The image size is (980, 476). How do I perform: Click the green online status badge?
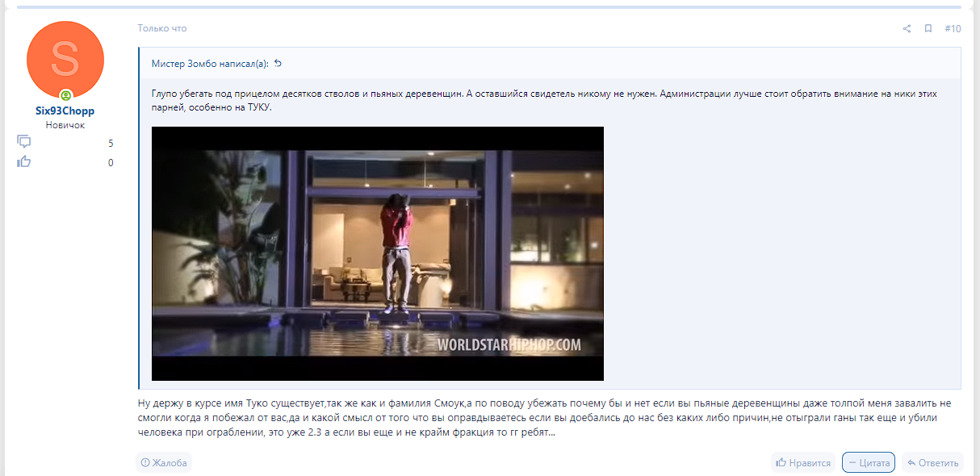65,95
